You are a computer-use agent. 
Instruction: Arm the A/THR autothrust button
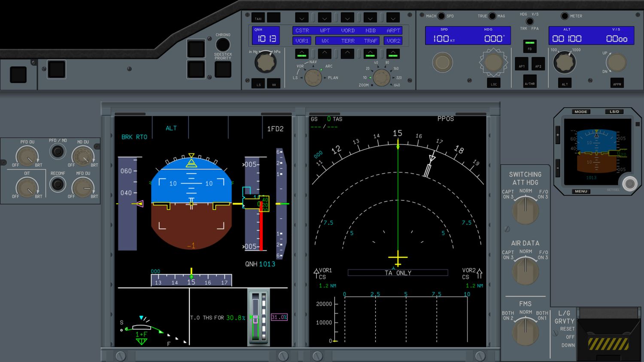(529, 82)
